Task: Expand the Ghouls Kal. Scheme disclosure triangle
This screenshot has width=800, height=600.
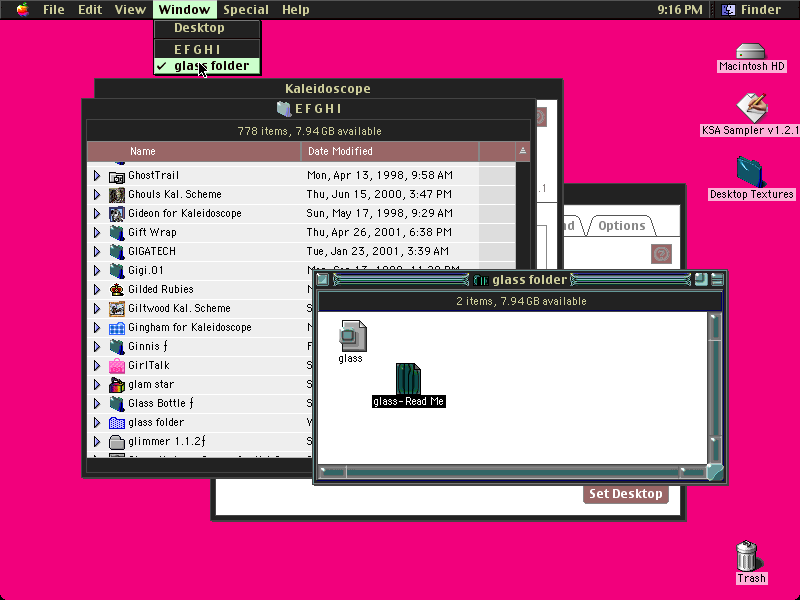Action: pyautogui.click(x=96, y=194)
